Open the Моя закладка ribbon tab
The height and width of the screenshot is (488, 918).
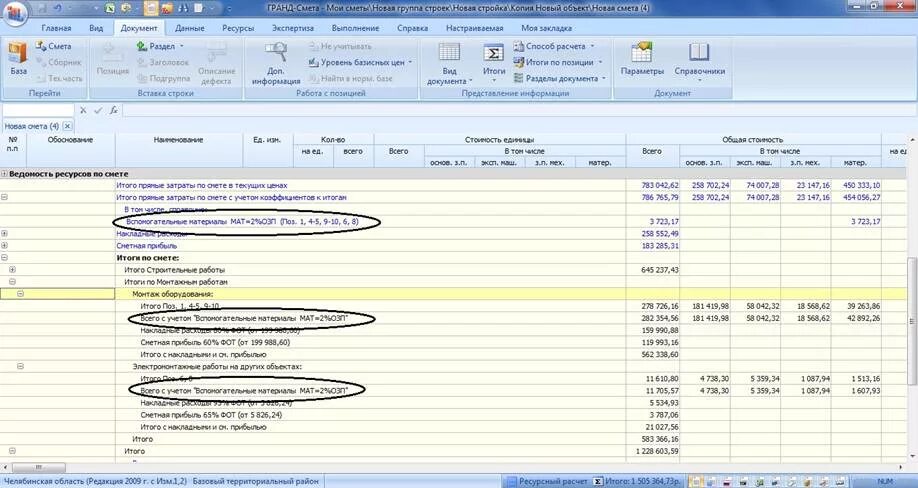pyautogui.click(x=546, y=28)
